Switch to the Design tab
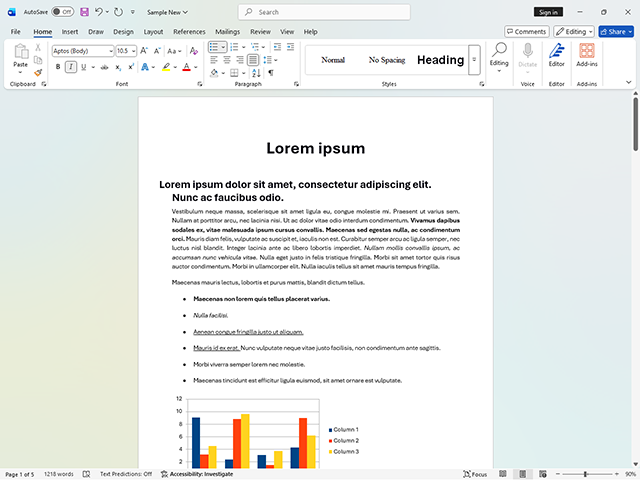This screenshot has width=640, height=480. tap(123, 31)
